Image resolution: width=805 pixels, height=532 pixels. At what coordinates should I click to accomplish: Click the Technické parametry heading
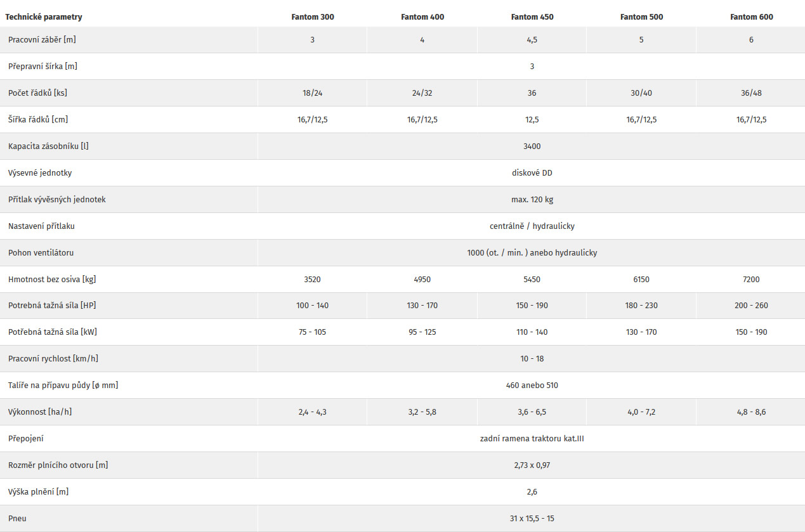point(44,17)
